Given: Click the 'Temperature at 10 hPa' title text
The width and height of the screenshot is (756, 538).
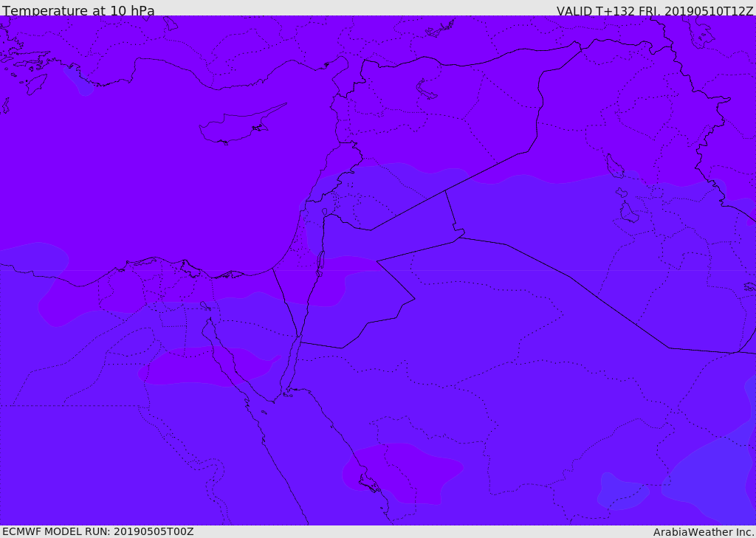Looking at the screenshot, I should (78, 10).
